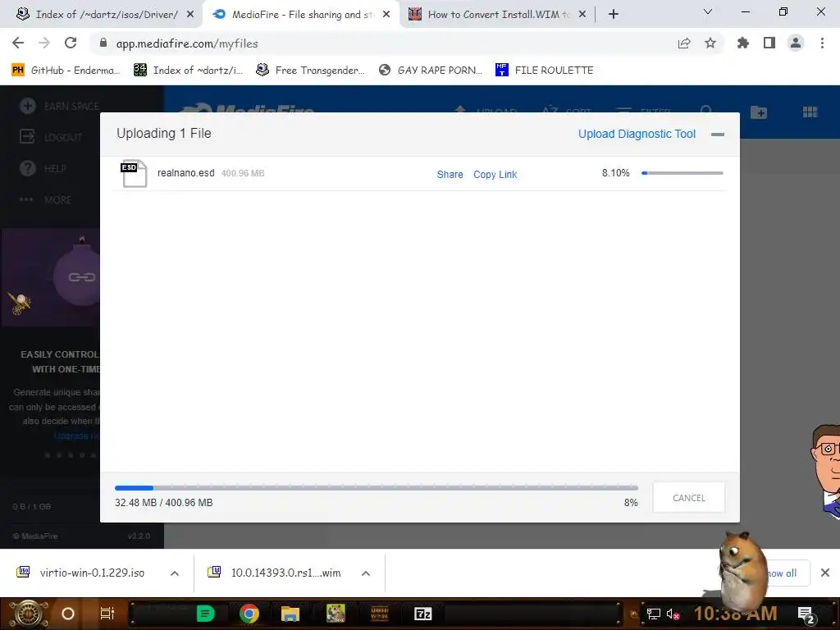Toggle the Chrome side panel
Screen dimensions: 840x630
click(x=769, y=43)
